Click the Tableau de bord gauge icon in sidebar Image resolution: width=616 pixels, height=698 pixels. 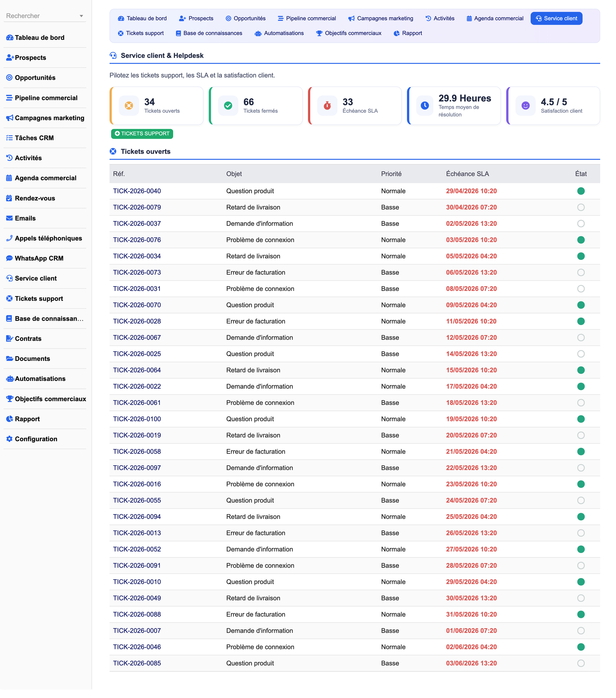pyautogui.click(x=9, y=38)
